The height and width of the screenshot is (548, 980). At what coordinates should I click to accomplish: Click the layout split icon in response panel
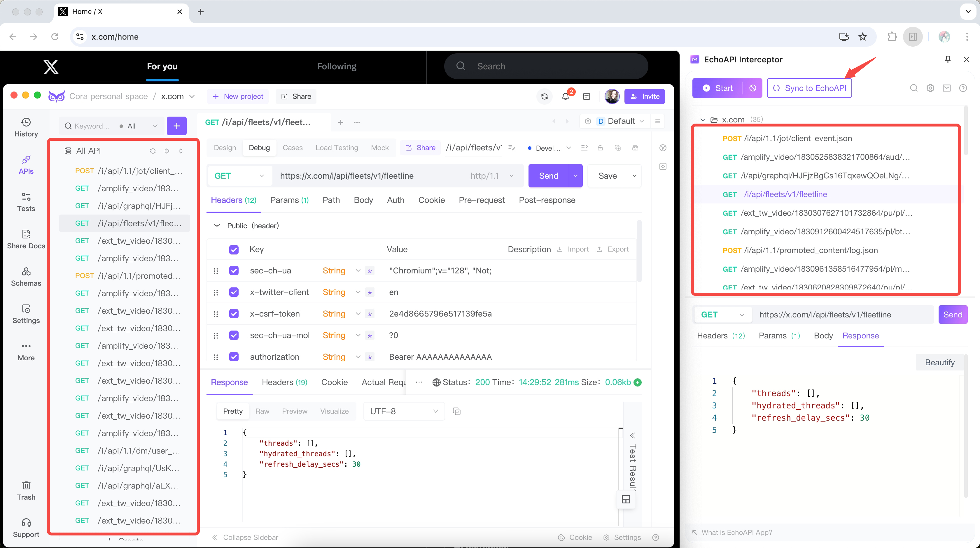tap(626, 499)
